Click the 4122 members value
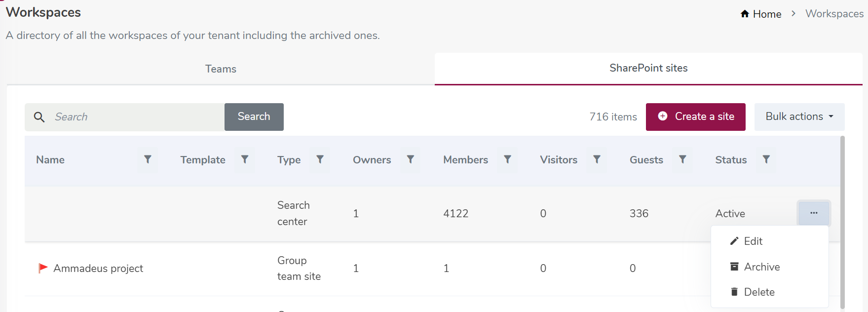 tap(456, 214)
